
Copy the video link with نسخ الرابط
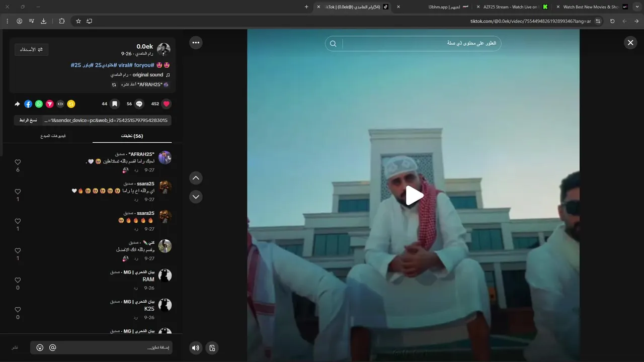click(x=28, y=120)
